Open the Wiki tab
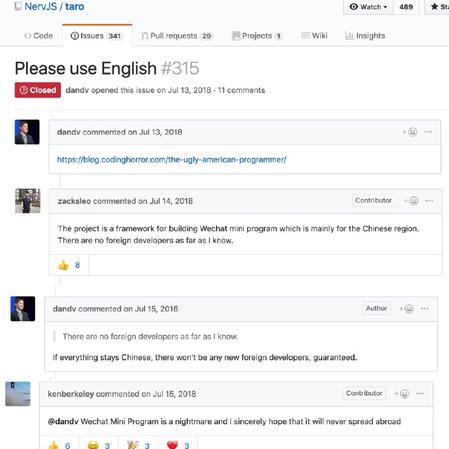The height and width of the screenshot is (449, 449). pyautogui.click(x=314, y=36)
